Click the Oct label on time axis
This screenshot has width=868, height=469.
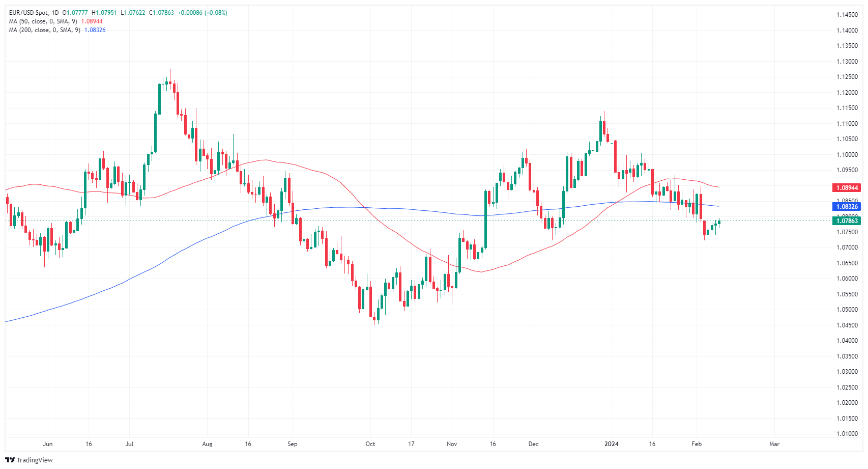370,444
